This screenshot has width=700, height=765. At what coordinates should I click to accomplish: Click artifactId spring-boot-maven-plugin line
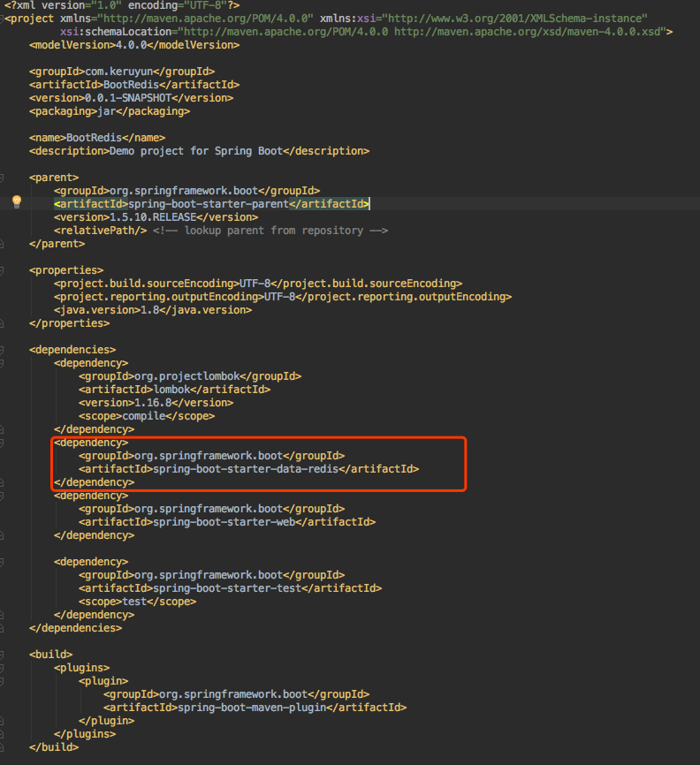click(x=255, y=708)
